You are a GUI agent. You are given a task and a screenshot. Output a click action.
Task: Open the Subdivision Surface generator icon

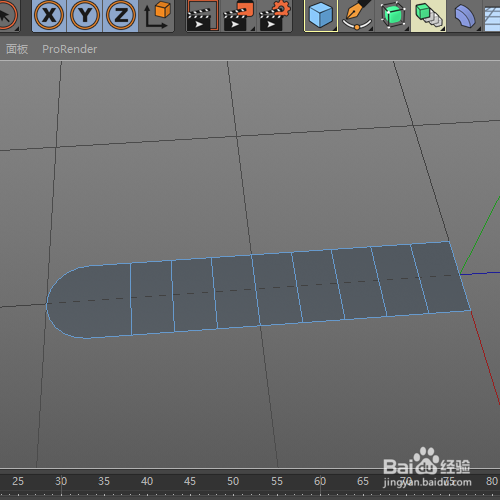tap(393, 15)
